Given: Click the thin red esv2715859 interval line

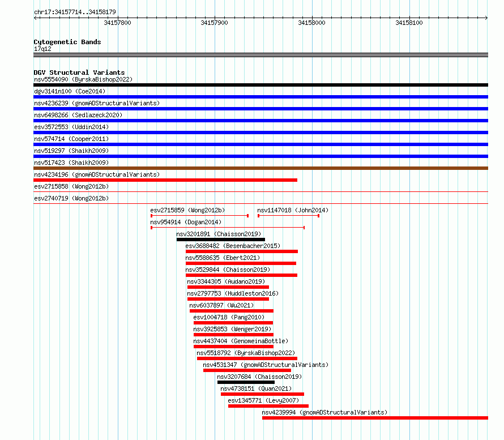Looking at the screenshot, I should point(199,216).
